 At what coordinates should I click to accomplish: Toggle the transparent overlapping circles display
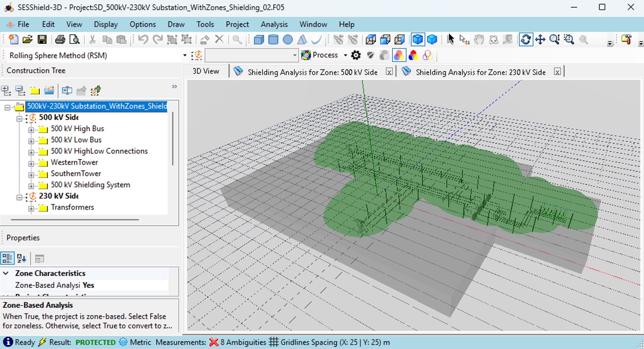pos(399,55)
